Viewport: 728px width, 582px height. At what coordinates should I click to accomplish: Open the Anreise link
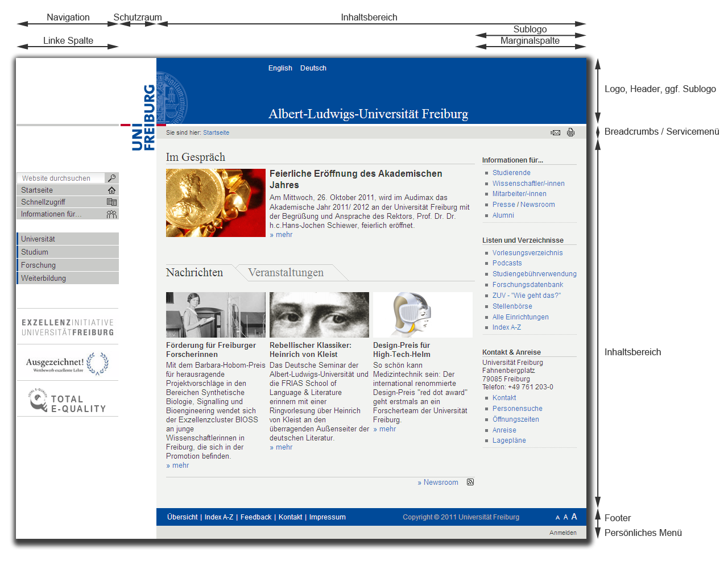[x=504, y=430]
